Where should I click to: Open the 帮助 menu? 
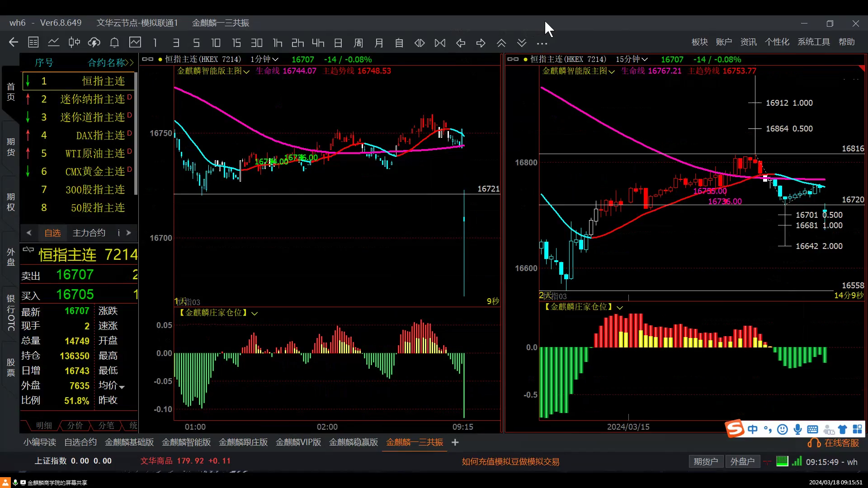(847, 42)
